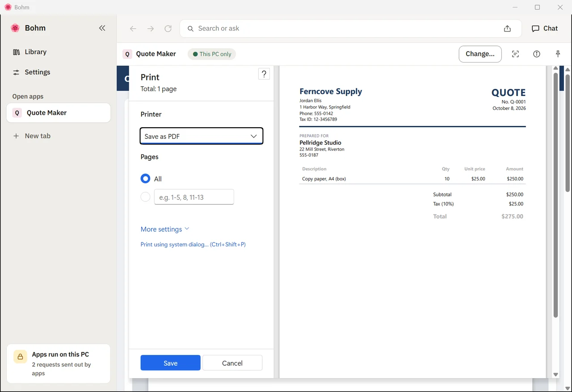Viewport: 572px width, 392px height.
Task: Pin the Quote Maker app
Action: pyautogui.click(x=558, y=54)
